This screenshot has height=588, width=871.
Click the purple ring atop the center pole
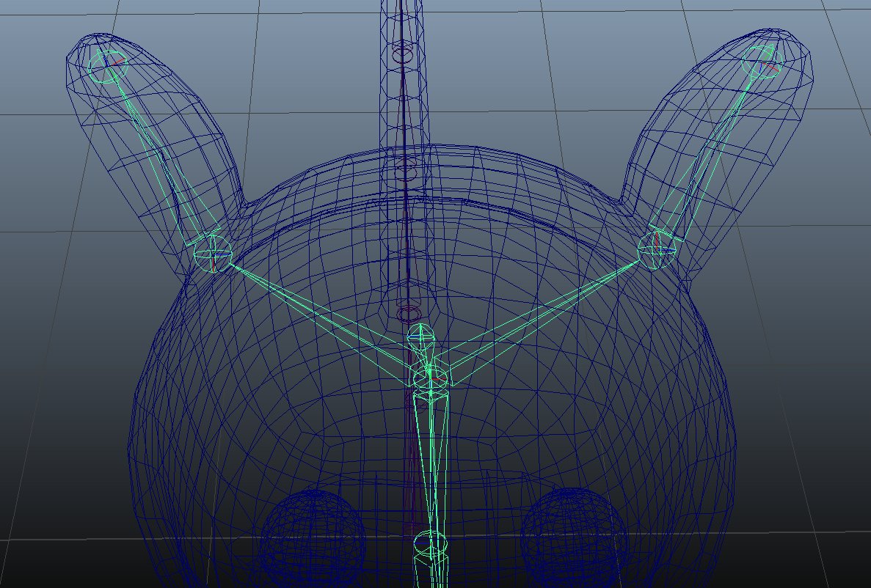[402, 51]
